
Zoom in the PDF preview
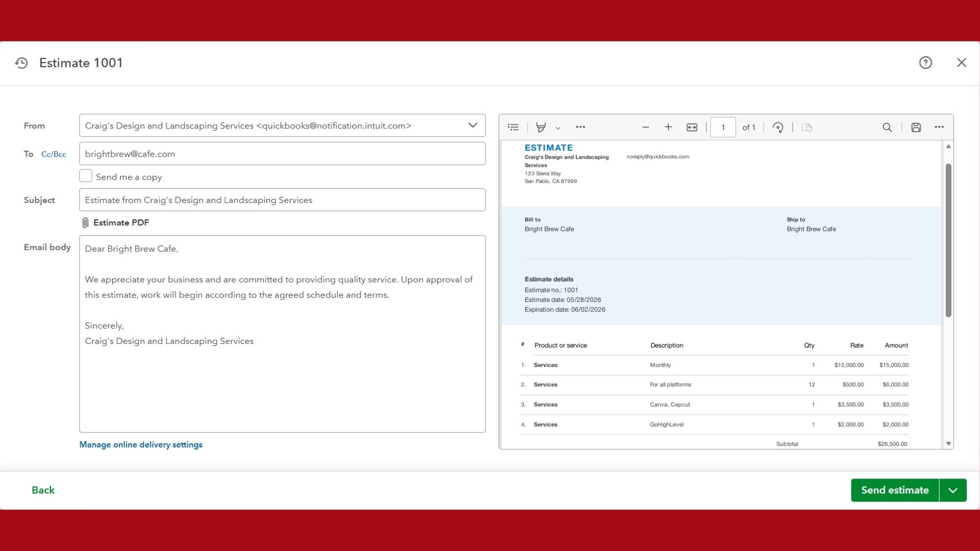tap(668, 127)
